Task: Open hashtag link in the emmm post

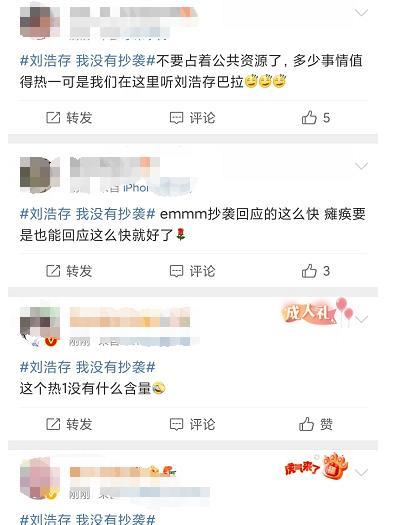Action: click(88, 214)
